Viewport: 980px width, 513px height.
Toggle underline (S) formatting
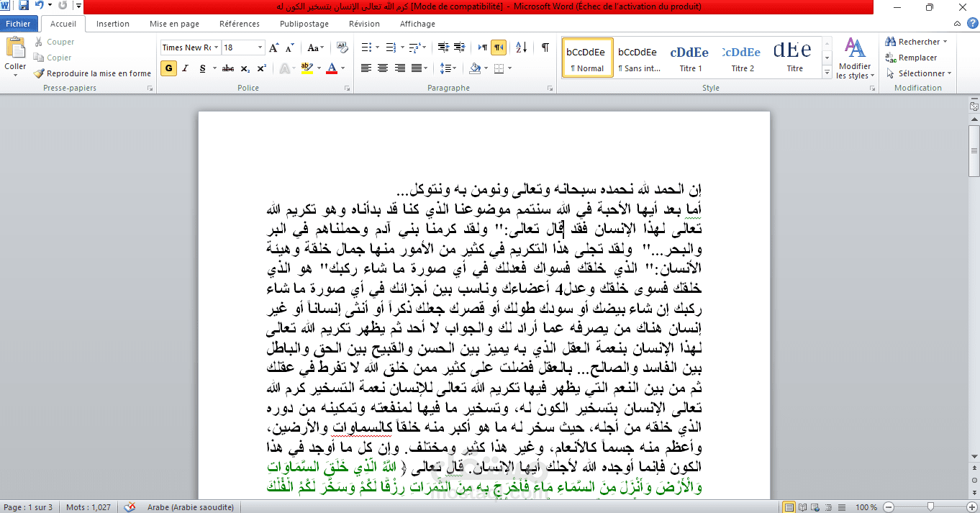pos(202,68)
